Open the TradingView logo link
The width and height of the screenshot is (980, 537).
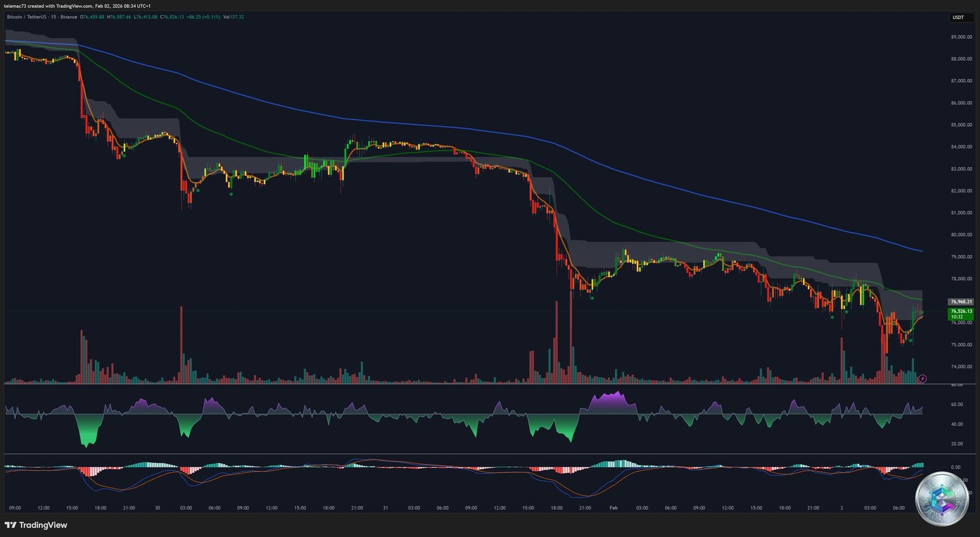[36, 525]
